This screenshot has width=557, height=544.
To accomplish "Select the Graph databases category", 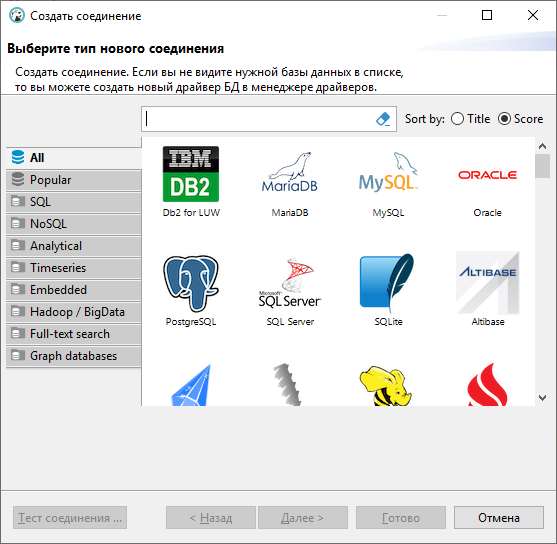I will (74, 356).
